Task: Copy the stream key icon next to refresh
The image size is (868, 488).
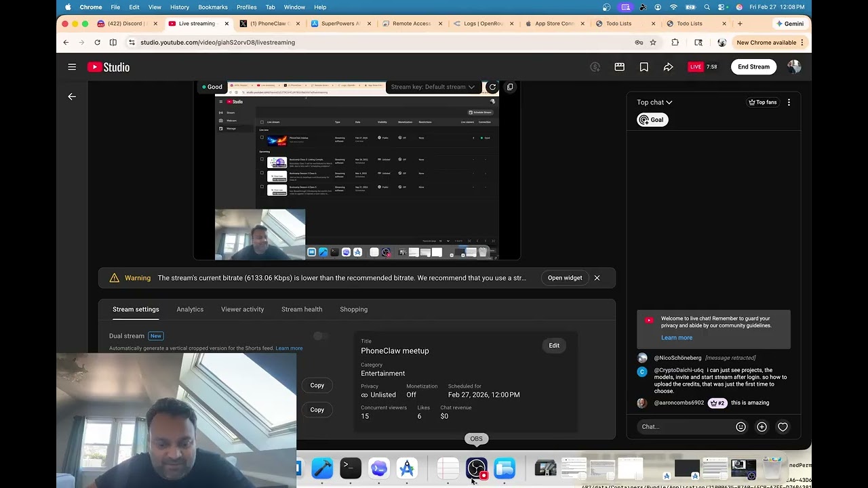Action: click(x=510, y=87)
